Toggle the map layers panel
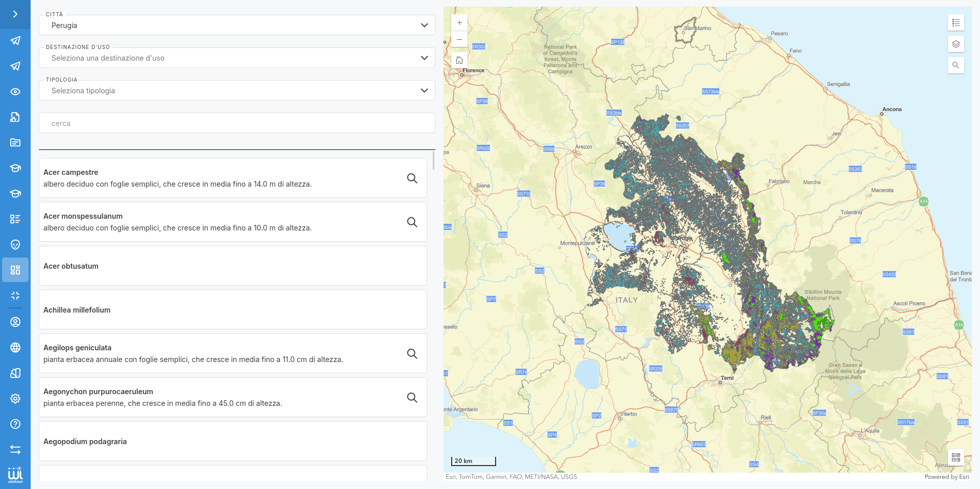The width and height of the screenshot is (980, 489). [x=956, y=44]
